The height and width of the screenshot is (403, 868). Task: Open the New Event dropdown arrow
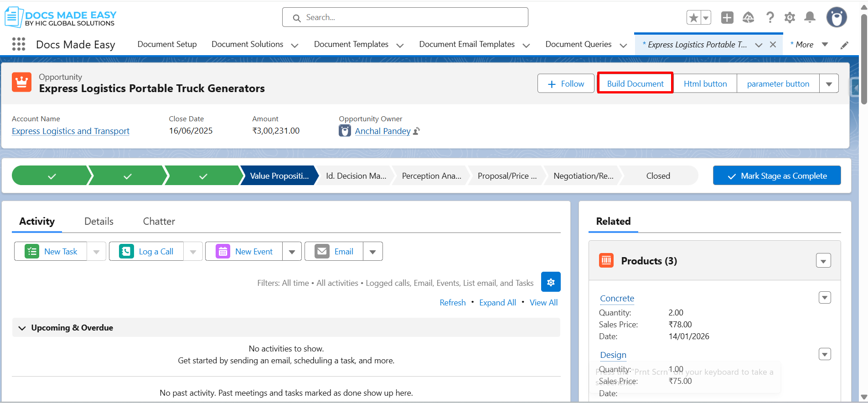(x=292, y=252)
